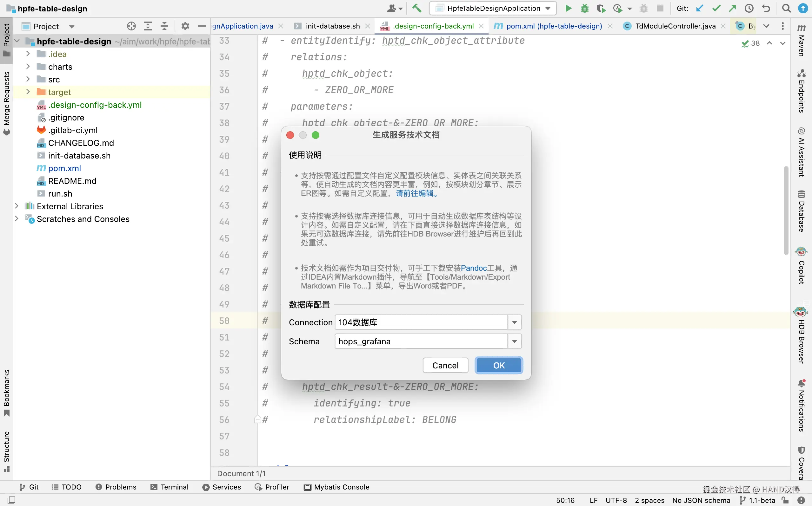
Task: Expand the src folder
Action: coord(28,79)
